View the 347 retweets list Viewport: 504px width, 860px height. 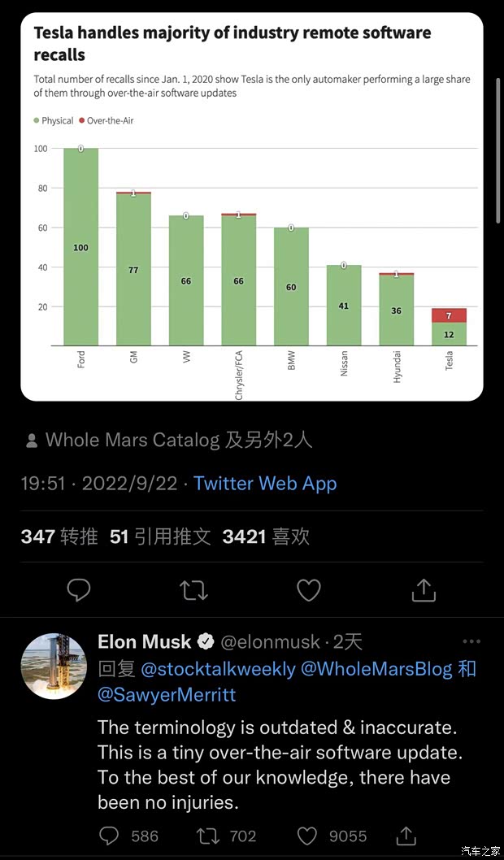coord(59,536)
